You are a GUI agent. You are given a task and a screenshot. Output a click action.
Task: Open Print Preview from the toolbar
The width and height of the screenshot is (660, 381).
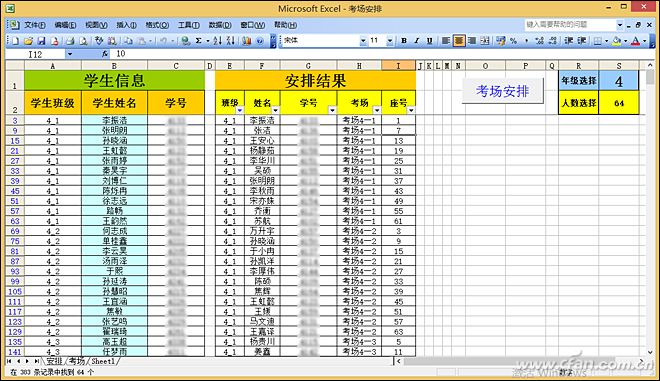click(x=83, y=41)
